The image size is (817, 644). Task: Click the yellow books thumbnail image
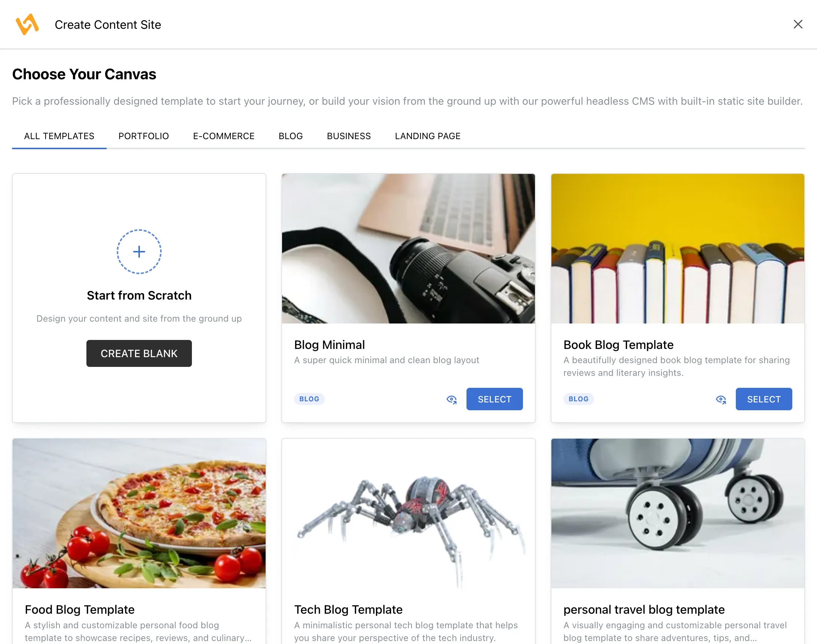(677, 248)
